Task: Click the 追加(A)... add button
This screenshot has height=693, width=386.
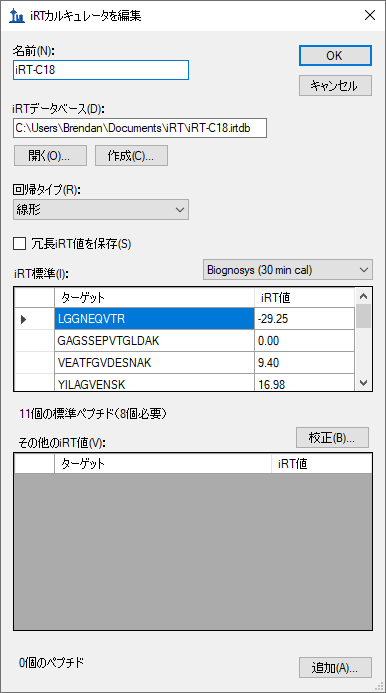Action: 335,667
